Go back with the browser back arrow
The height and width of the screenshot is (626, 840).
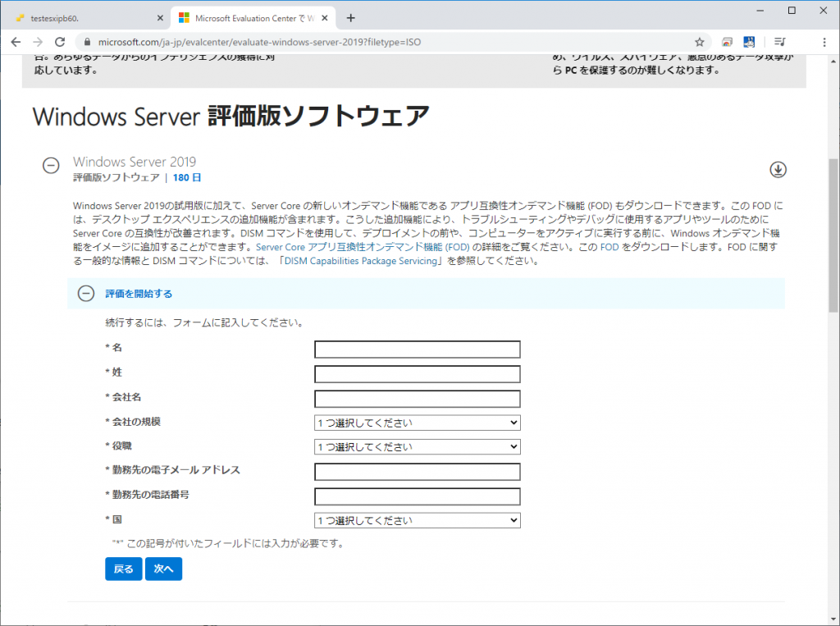coord(16,42)
